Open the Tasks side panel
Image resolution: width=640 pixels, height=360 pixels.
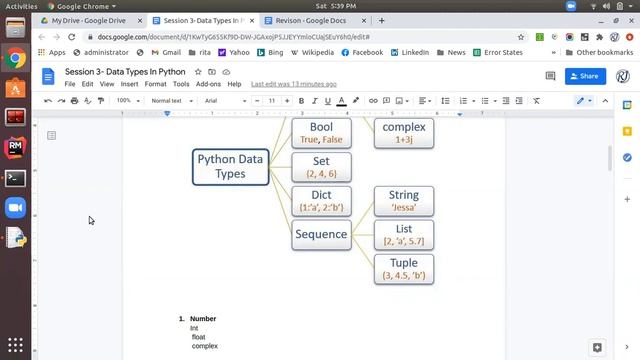(x=627, y=158)
